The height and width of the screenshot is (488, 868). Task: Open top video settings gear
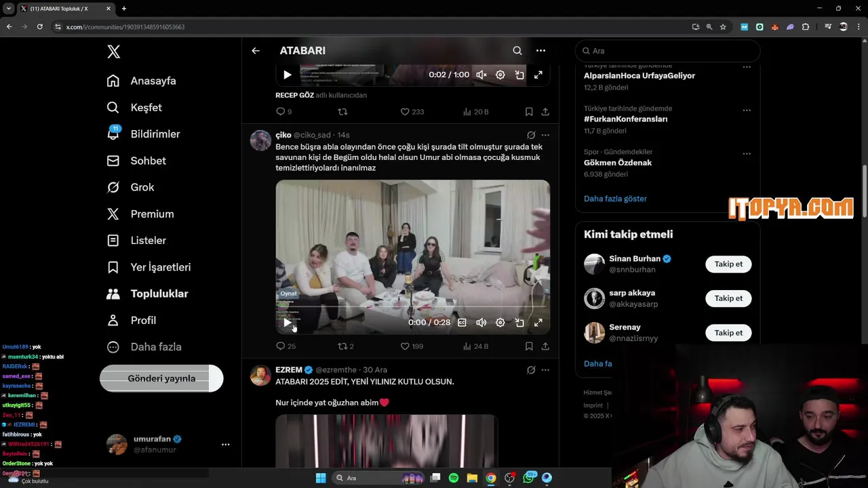500,75
